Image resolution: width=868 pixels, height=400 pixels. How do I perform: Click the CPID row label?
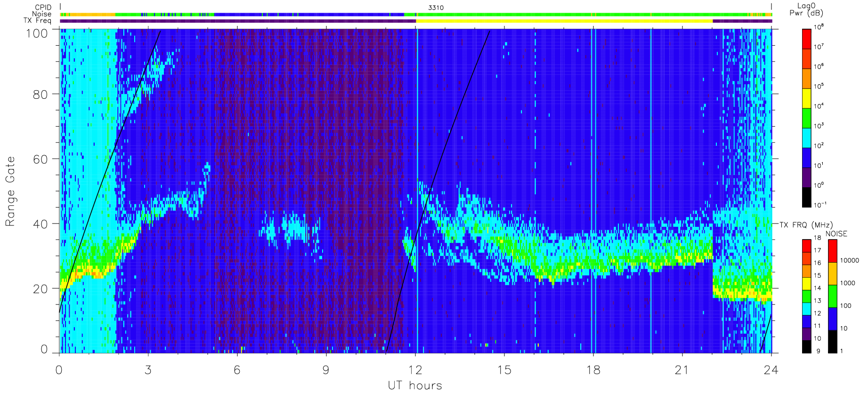43,8
